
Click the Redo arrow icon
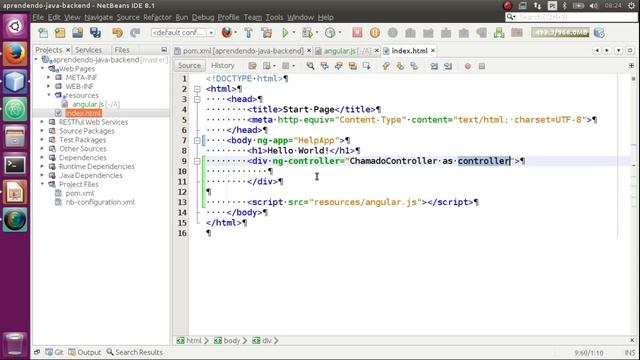tap(135, 33)
